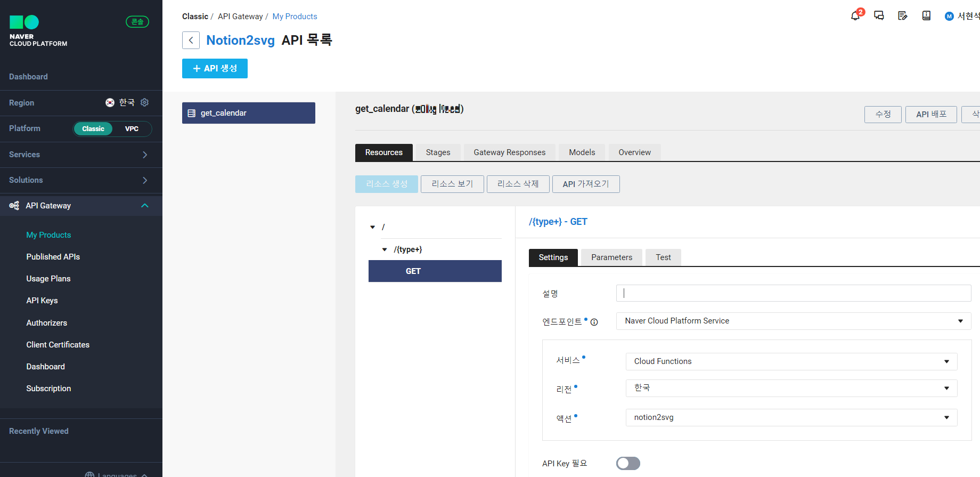Switch platform to VPC
This screenshot has width=980, height=477.
[x=132, y=129]
